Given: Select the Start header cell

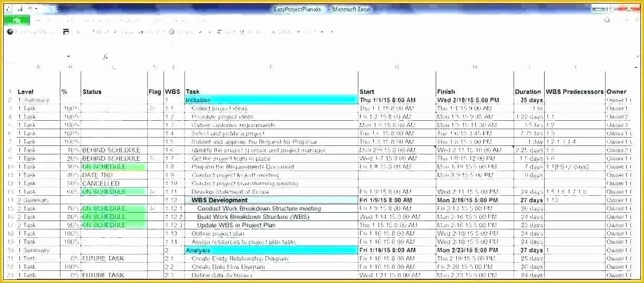Looking at the screenshot, I should [x=397, y=91].
